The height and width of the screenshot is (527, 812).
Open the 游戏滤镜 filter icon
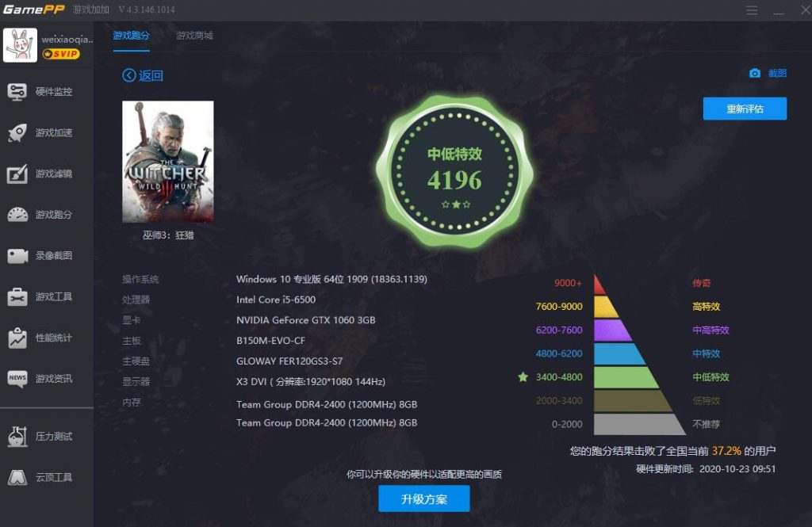pos(17,174)
